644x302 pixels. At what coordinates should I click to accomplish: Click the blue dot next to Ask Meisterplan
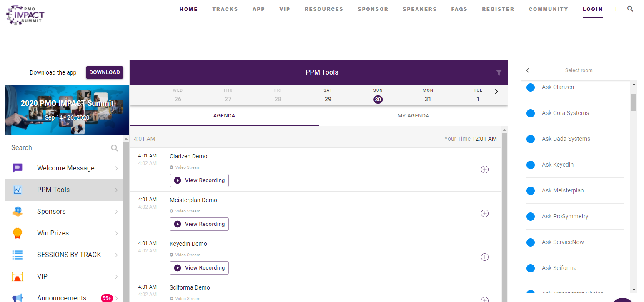(x=531, y=191)
